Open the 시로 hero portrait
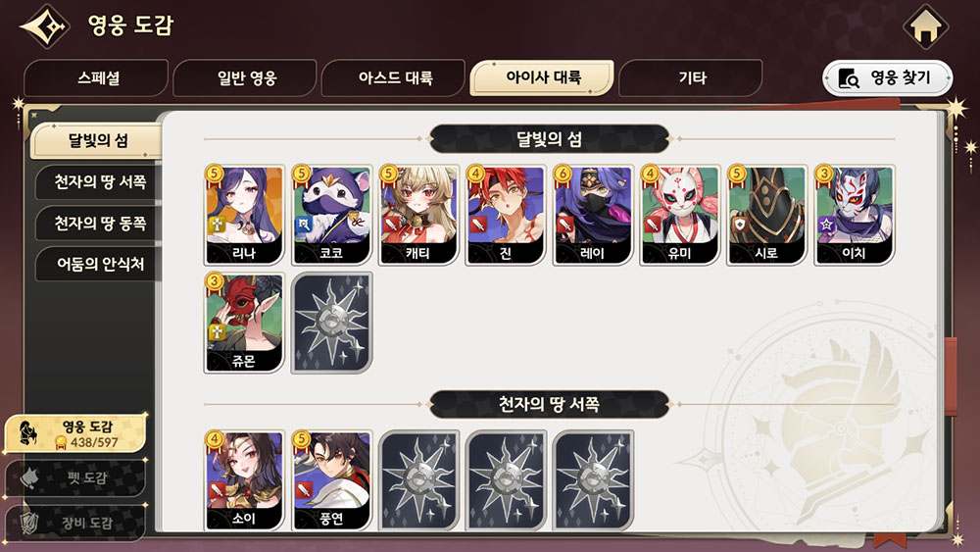 tap(767, 215)
